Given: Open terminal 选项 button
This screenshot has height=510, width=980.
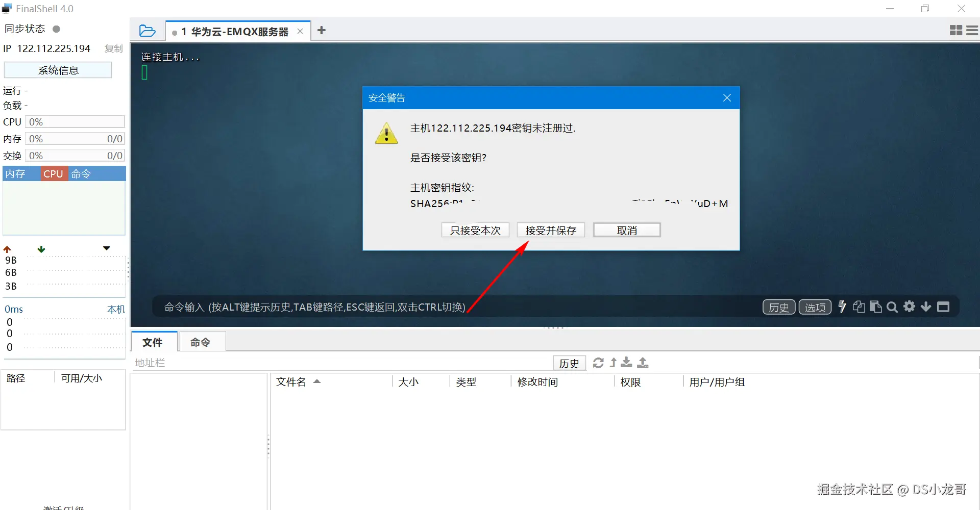Looking at the screenshot, I should pos(815,307).
